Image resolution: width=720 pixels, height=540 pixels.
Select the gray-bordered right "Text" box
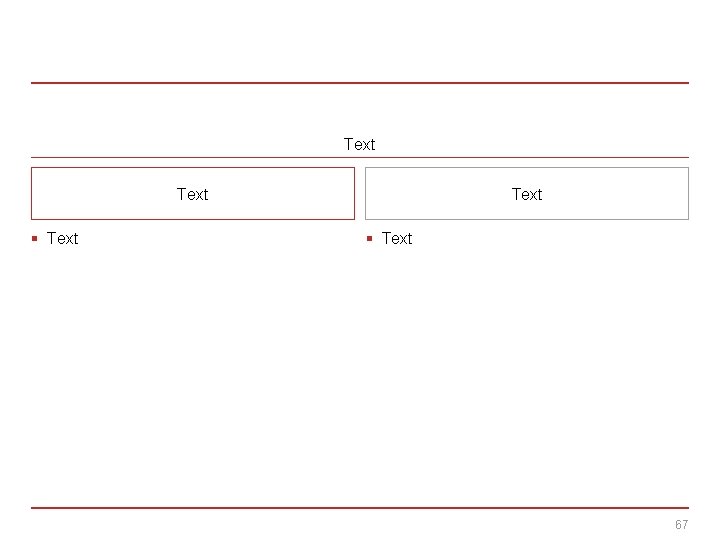point(527,194)
